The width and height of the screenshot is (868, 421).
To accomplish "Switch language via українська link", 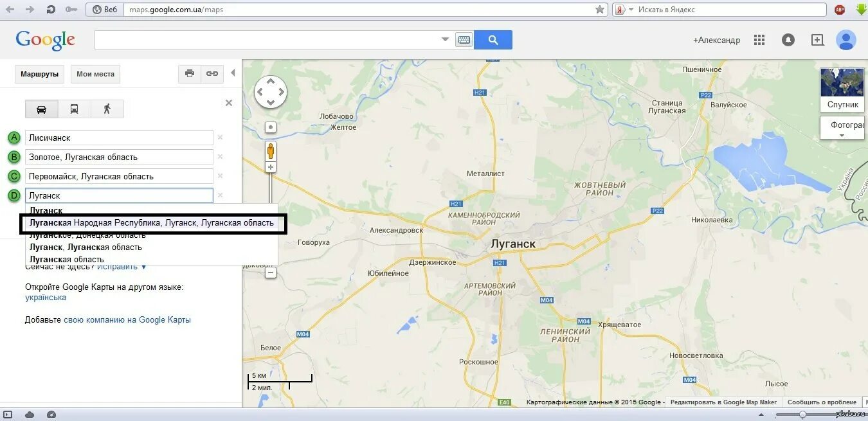I will [x=46, y=298].
